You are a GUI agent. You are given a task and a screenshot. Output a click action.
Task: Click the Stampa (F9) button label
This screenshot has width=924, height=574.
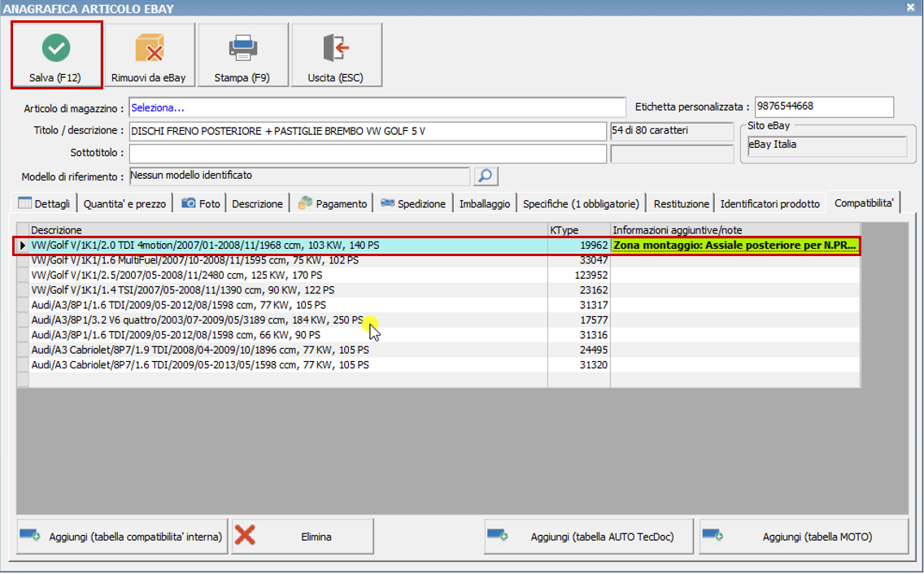(242, 78)
